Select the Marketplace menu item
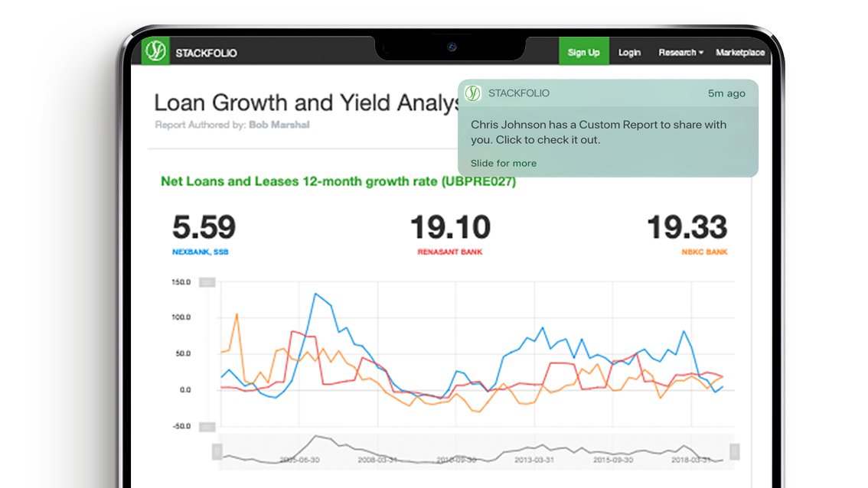 click(x=739, y=53)
